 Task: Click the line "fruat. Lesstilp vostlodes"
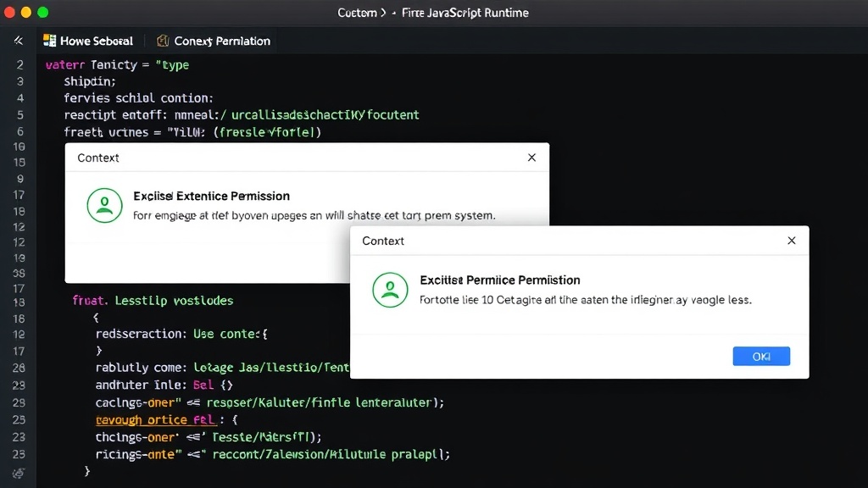click(x=153, y=301)
